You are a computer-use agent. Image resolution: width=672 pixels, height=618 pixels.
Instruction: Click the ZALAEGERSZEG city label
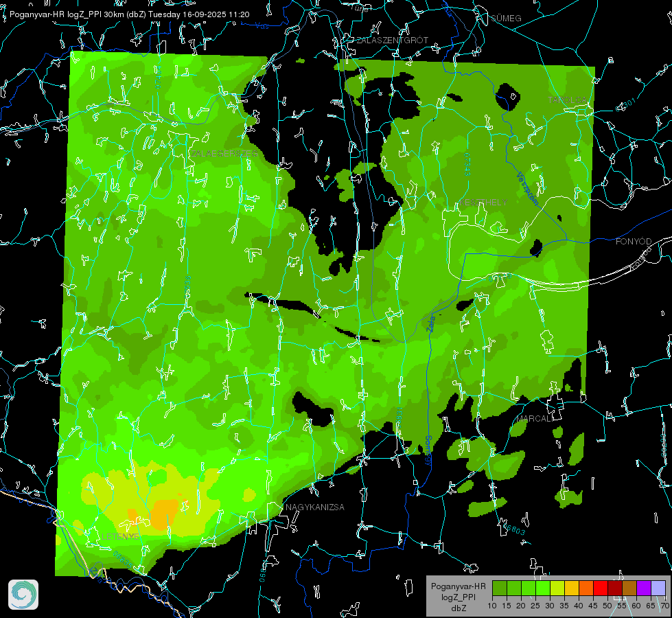(224, 154)
